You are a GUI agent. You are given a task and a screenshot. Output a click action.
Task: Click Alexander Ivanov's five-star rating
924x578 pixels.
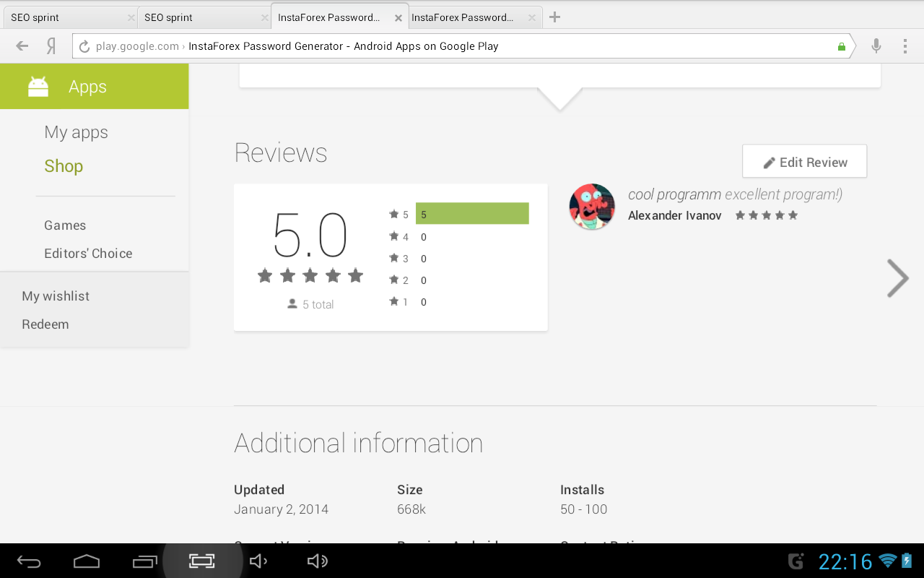pyautogui.click(x=767, y=215)
